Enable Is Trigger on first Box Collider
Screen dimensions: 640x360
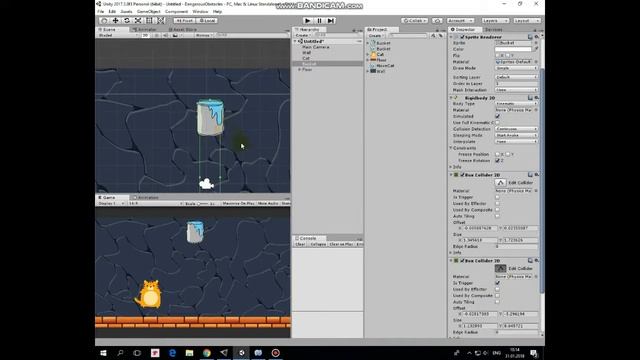click(498, 197)
